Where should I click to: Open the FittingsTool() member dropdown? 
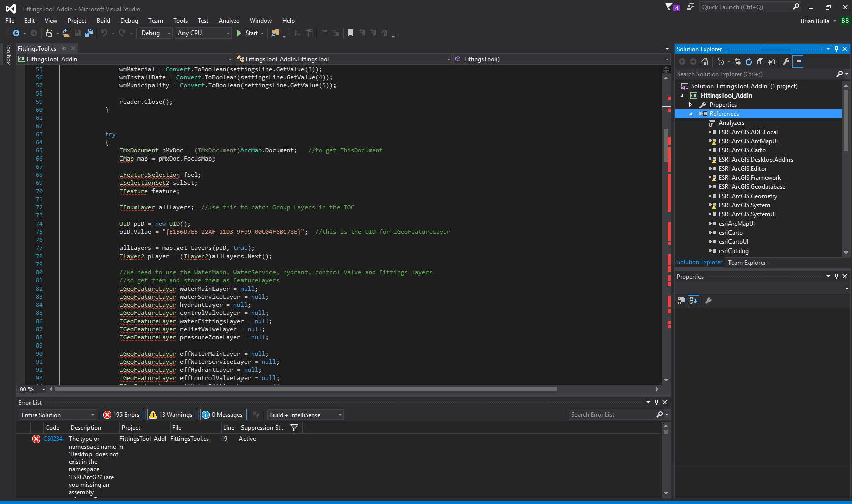(x=562, y=59)
